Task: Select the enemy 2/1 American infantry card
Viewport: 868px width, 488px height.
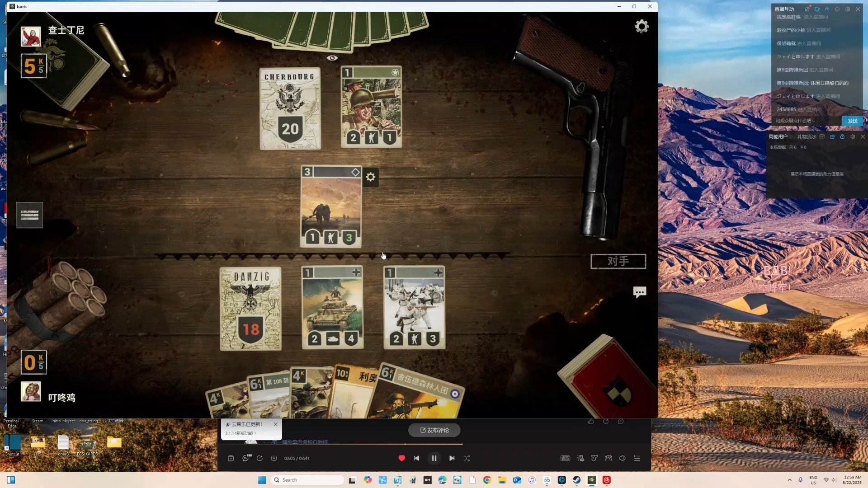Action: (x=371, y=107)
